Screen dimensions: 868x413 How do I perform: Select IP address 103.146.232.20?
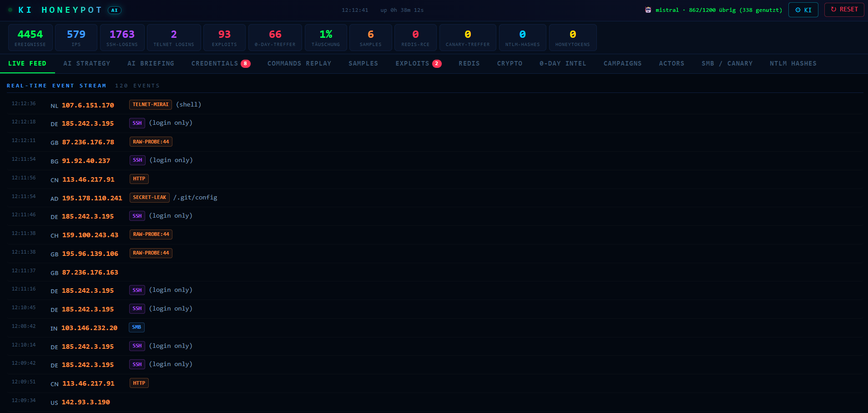[89, 328]
